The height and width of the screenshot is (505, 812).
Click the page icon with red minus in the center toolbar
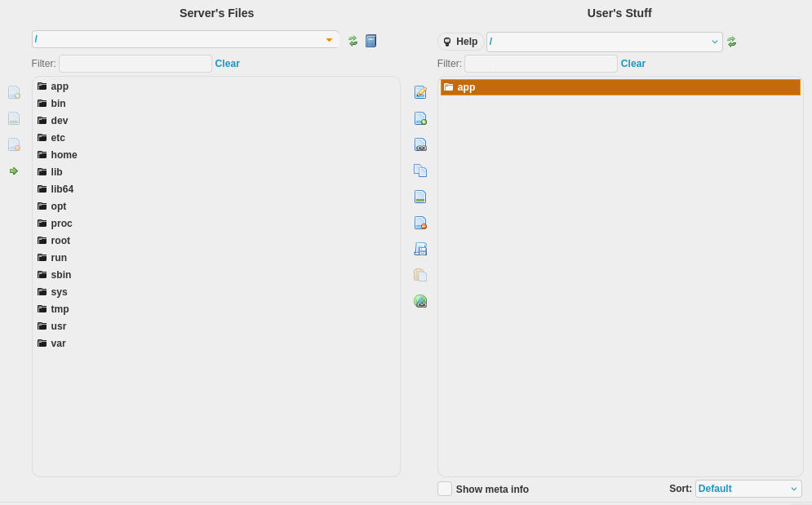(x=420, y=223)
